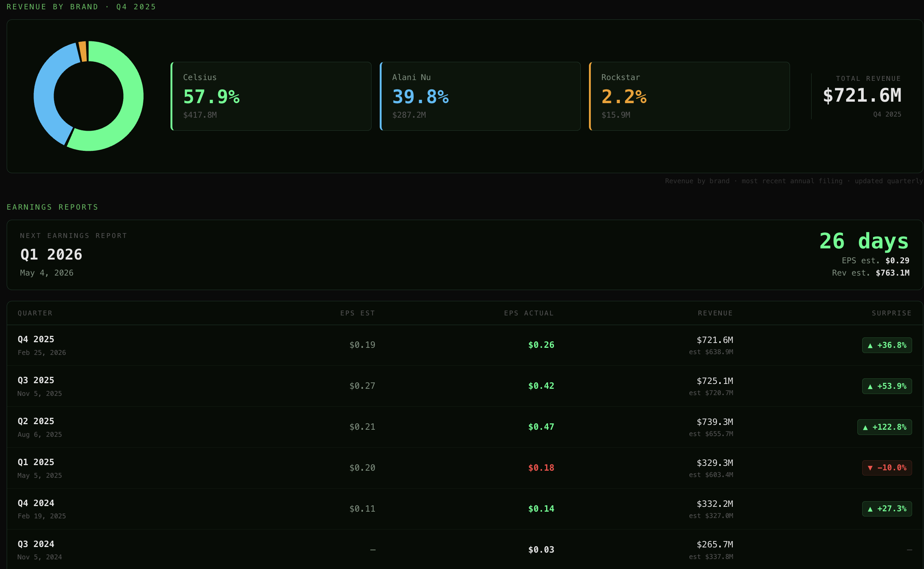Open the Celsius brand card
This screenshot has width=924, height=569.
click(271, 96)
